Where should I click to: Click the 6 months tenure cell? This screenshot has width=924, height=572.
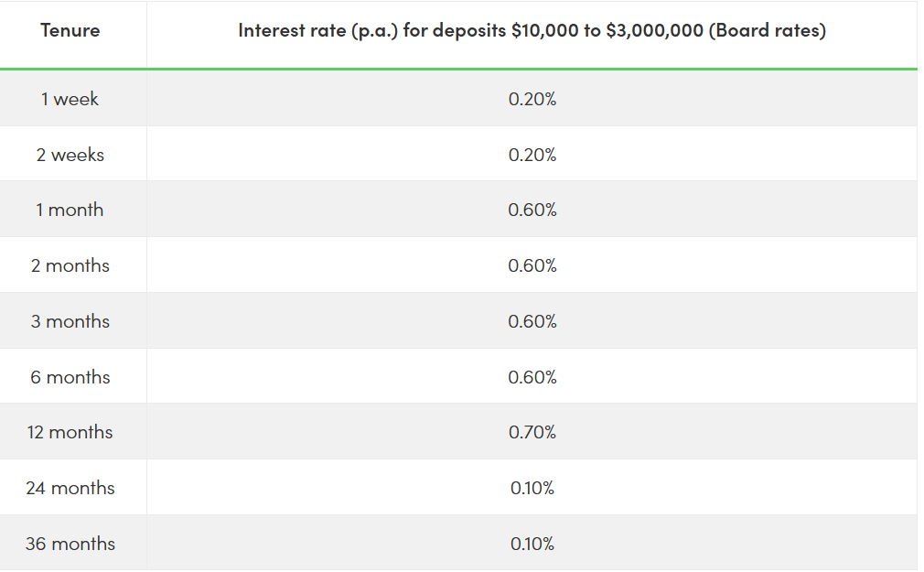[x=70, y=377]
